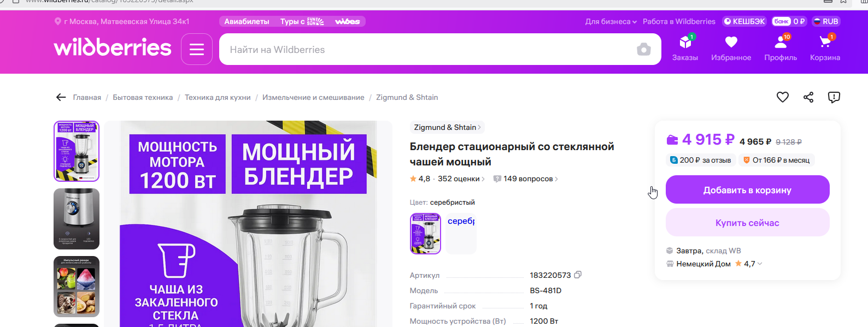Click От 166 ₽ в месяц installment badge
The width and height of the screenshot is (868, 327).
click(x=776, y=160)
